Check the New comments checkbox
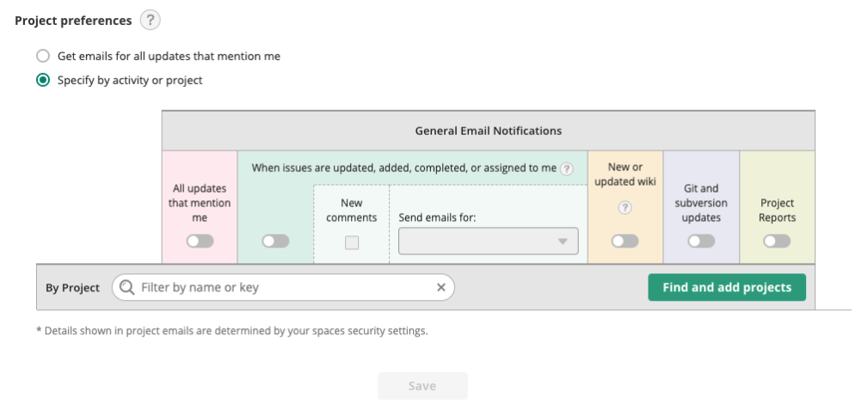The height and width of the screenshot is (416, 868). [352, 242]
